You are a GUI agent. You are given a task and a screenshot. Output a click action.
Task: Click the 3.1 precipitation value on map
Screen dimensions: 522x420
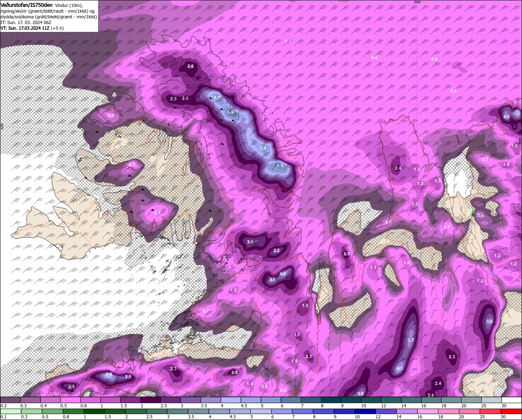(x=250, y=242)
